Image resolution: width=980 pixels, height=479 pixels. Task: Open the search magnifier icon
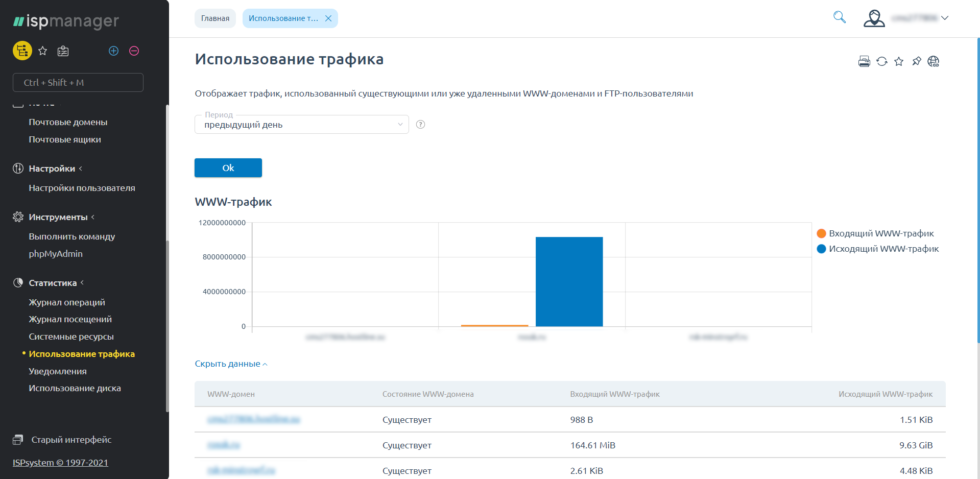[839, 17]
